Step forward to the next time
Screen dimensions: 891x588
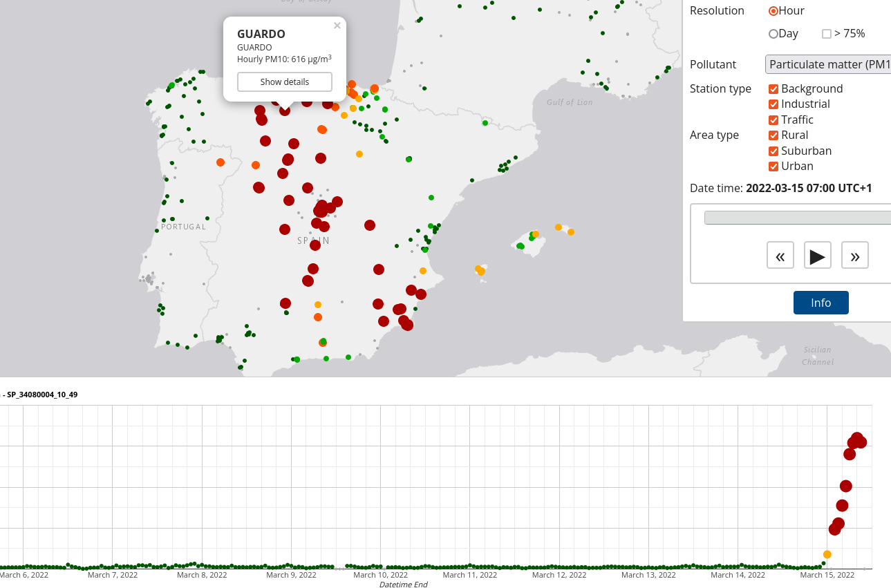855,255
